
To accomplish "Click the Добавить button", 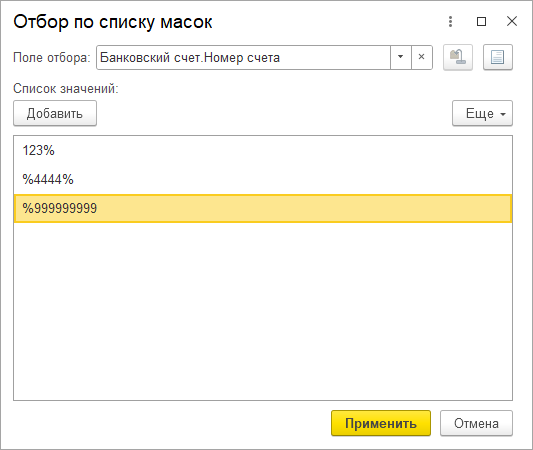I will point(55,114).
